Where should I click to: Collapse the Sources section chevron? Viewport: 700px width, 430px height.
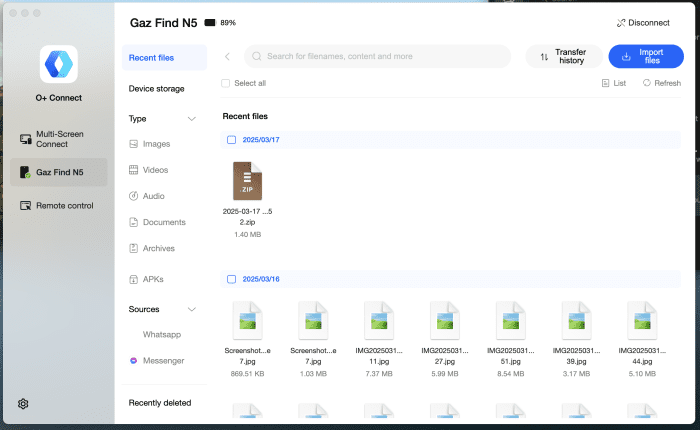click(x=192, y=309)
